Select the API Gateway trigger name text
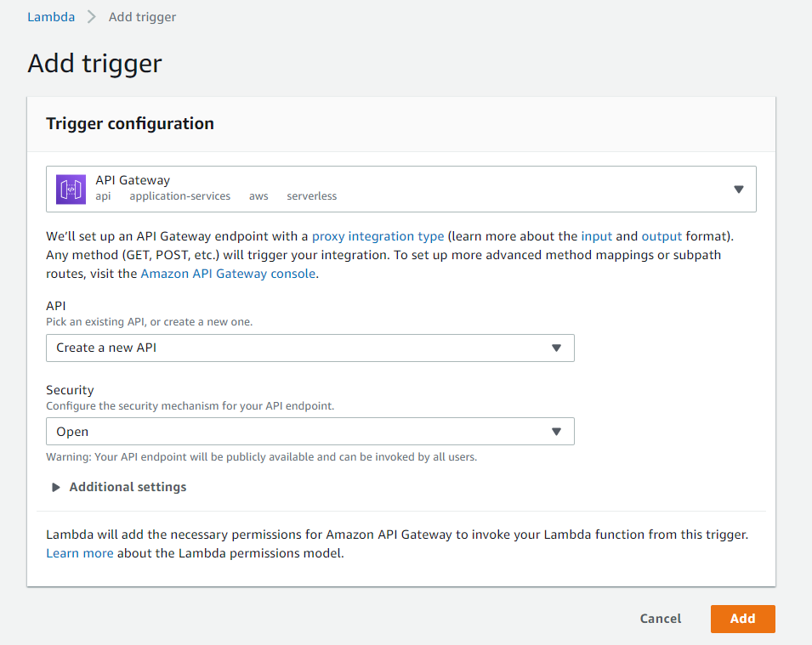Viewport: 812px width, 645px height. (133, 180)
